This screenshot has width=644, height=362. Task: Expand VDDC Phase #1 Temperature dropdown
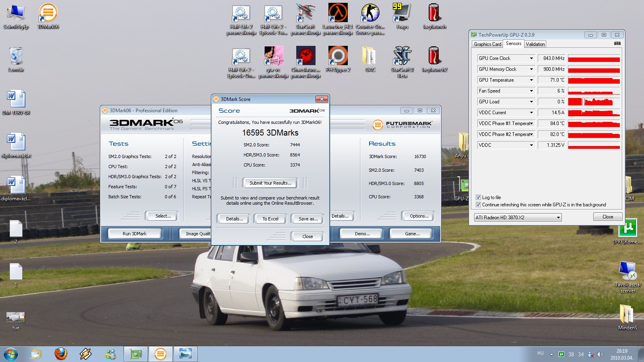[531, 123]
